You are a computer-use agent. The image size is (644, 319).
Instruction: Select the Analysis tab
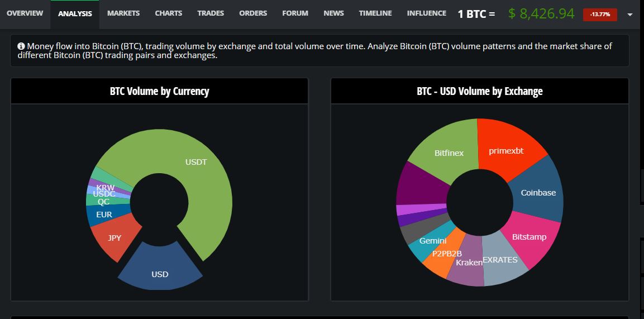click(75, 13)
